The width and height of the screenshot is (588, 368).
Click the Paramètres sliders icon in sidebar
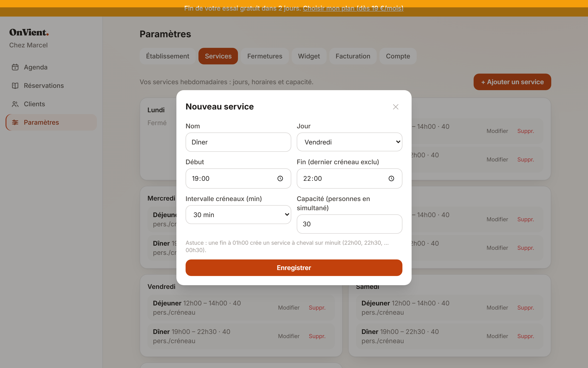[x=15, y=122]
